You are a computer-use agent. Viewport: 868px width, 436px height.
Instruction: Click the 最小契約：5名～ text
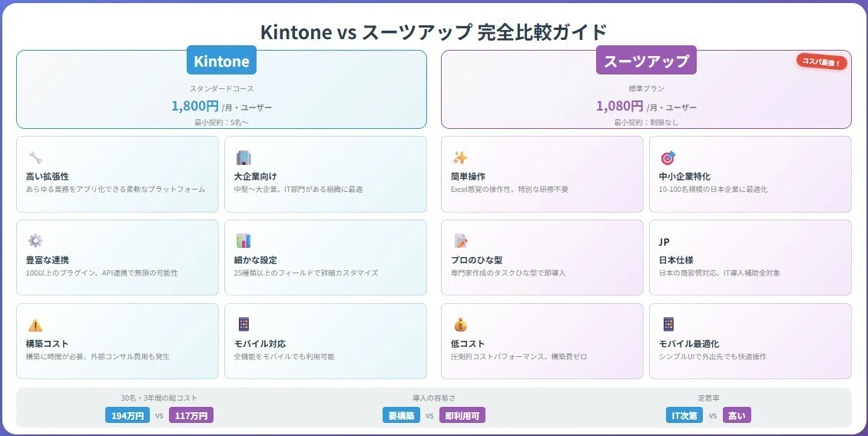pos(221,122)
